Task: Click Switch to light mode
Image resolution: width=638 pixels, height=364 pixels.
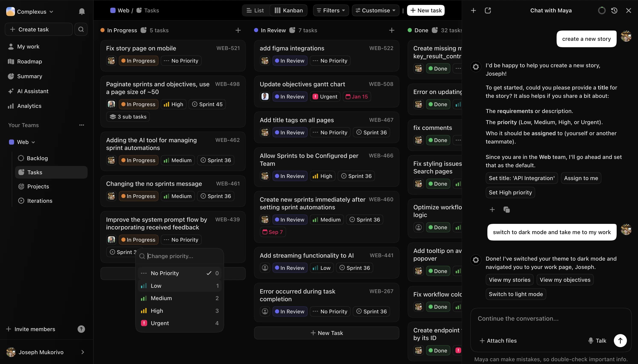Action: click(x=516, y=294)
